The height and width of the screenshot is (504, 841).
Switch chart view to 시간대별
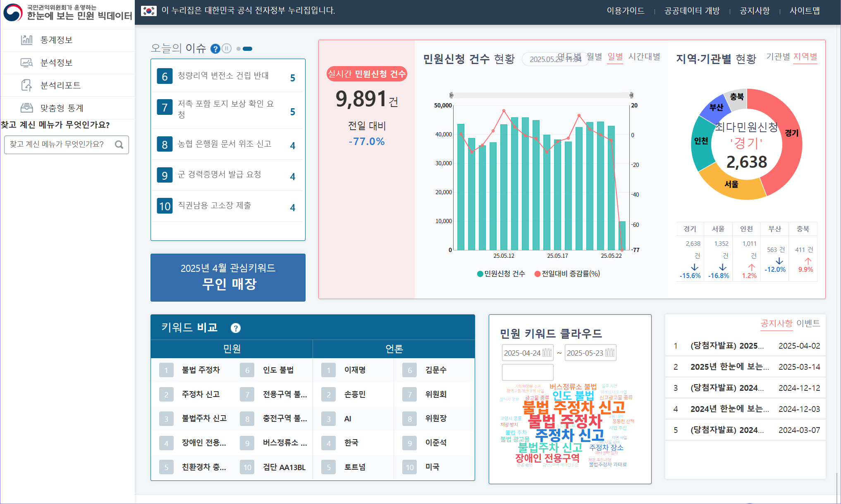[x=644, y=57]
